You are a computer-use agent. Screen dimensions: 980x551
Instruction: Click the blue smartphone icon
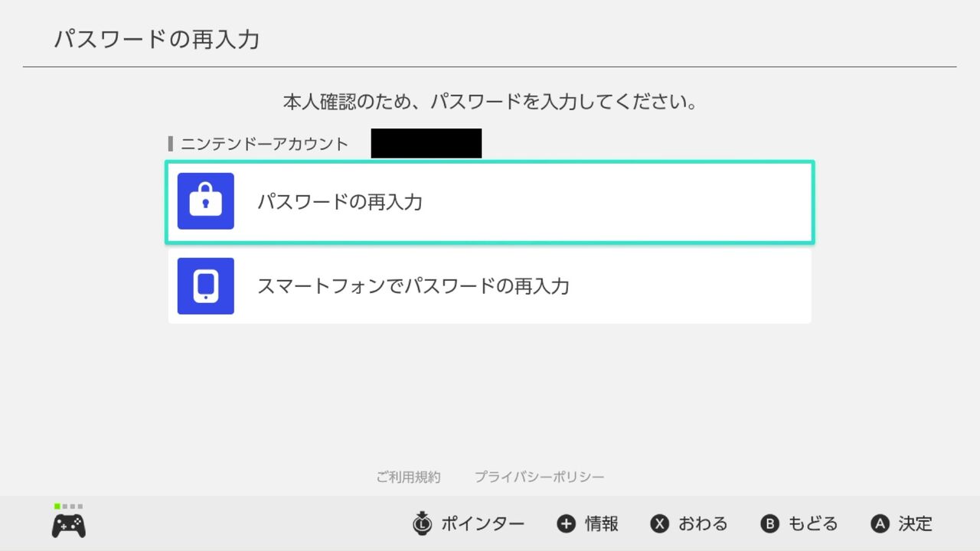[x=205, y=286]
